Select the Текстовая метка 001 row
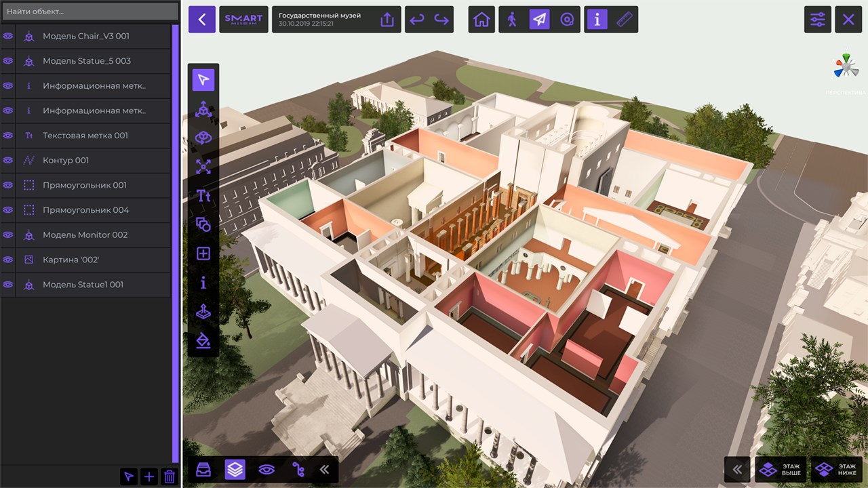Image resolution: width=868 pixels, height=488 pixels. pyautogui.click(x=85, y=136)
